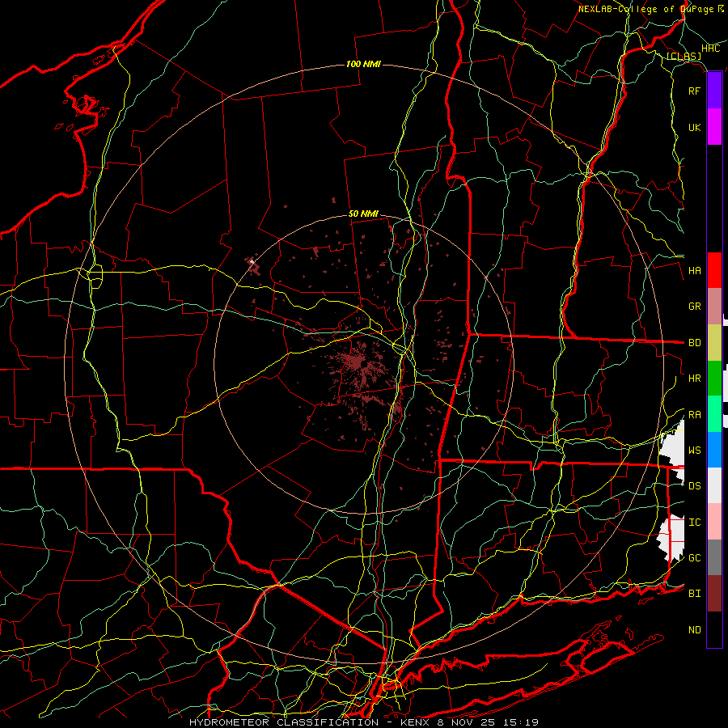
Task: Click the HR green legend swatch
Action: (x=714, y=379)
